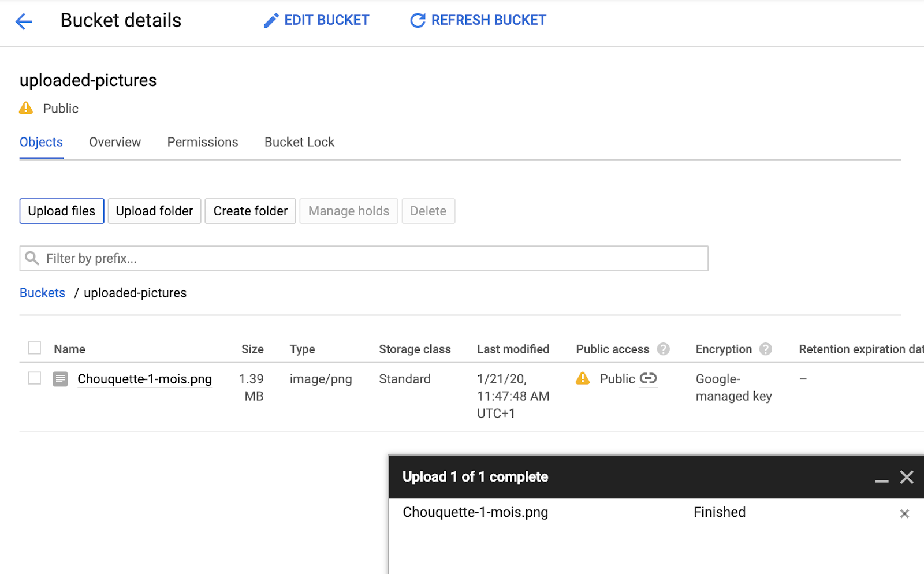Open the Permissions tab
This screenshot has width=924, height=574.
pyautogui.click(x=203, y=142)
